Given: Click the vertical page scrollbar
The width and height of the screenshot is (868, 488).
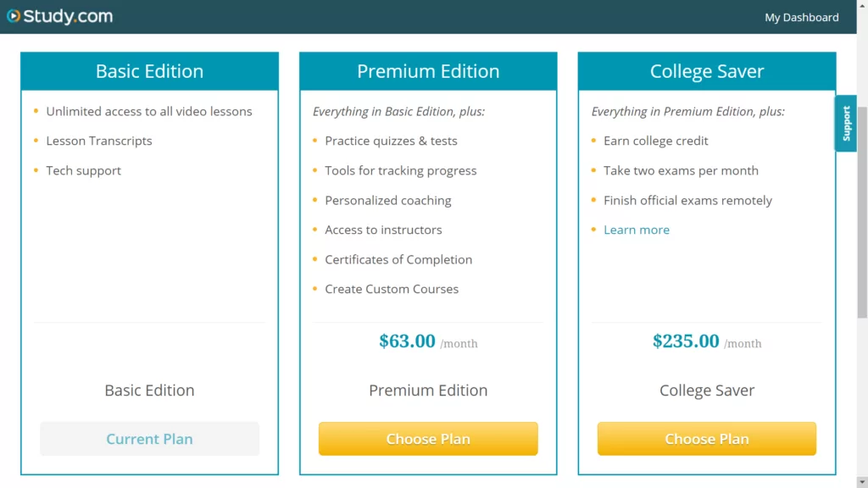Looking at the screenshot, I should (x=862, y=212).
